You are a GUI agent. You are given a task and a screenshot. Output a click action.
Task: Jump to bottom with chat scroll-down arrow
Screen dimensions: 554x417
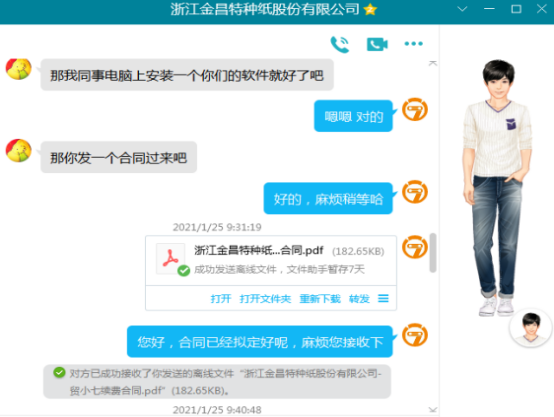[433, 410]
